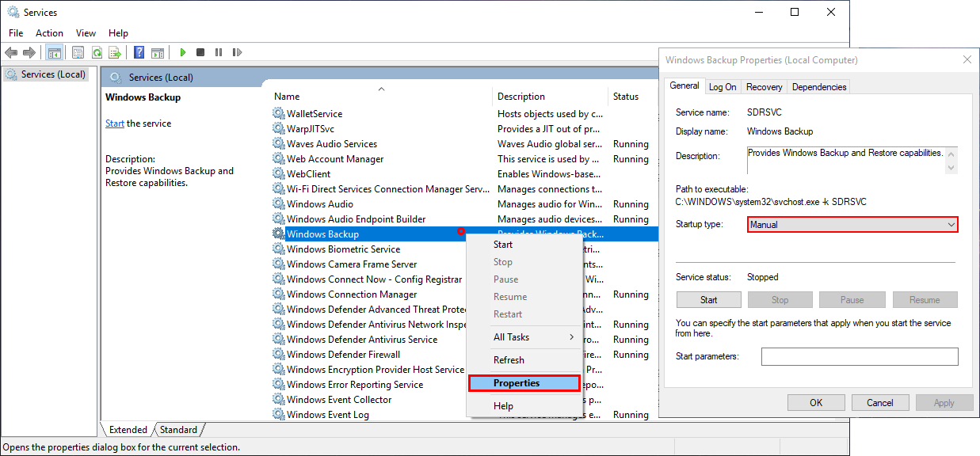Open the View menu
The image size is (980, 456).
coord(86,33)
